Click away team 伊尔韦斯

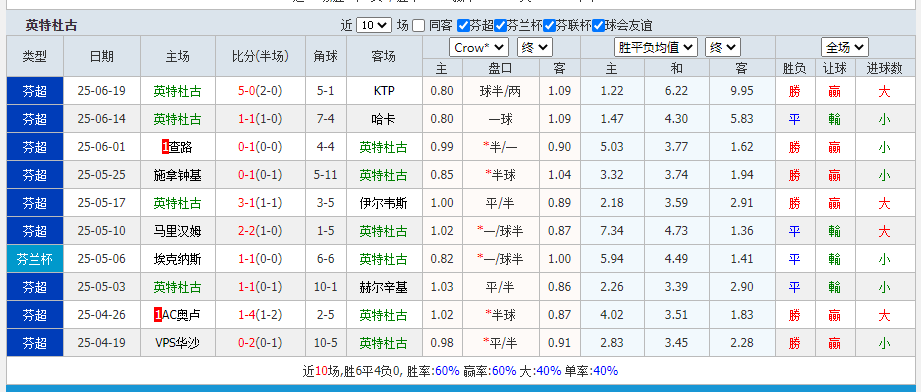click(384, 203)
